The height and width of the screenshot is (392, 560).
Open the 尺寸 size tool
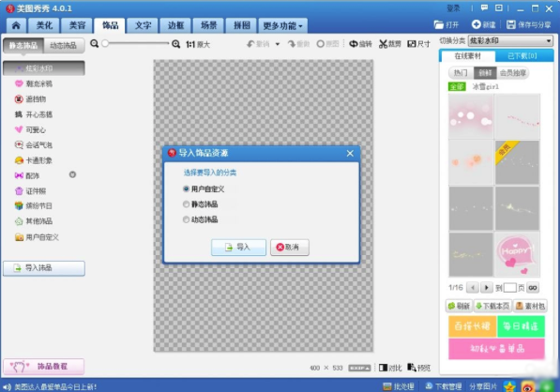coord(418,44)
